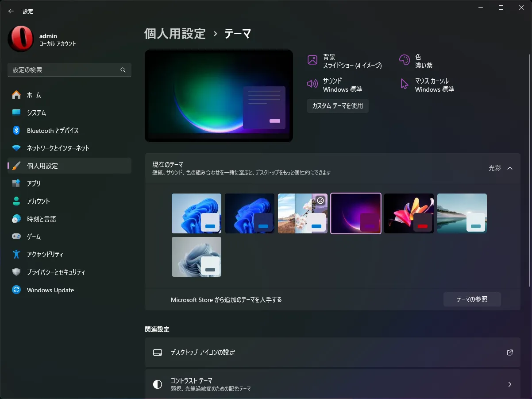Viewport: 532px width, 399px height.
Task: Select the admin local account profile
Action: click(48, 39)
